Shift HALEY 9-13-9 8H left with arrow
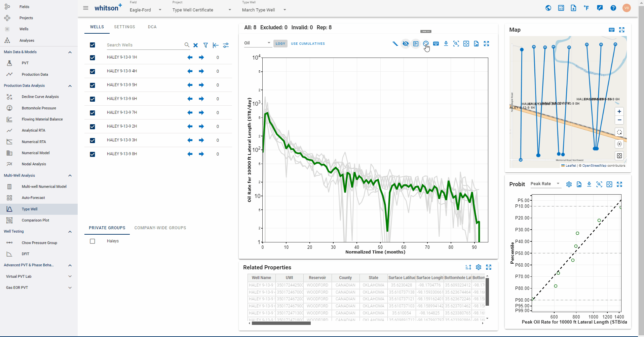 [190, 154]
